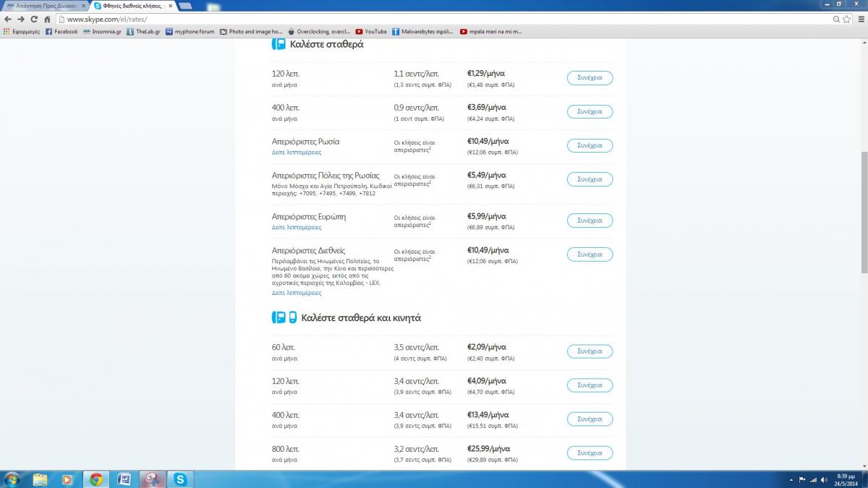
Task: Continue with the Απεριόριστες Διεθνείς plan
Action: (590, 254)
